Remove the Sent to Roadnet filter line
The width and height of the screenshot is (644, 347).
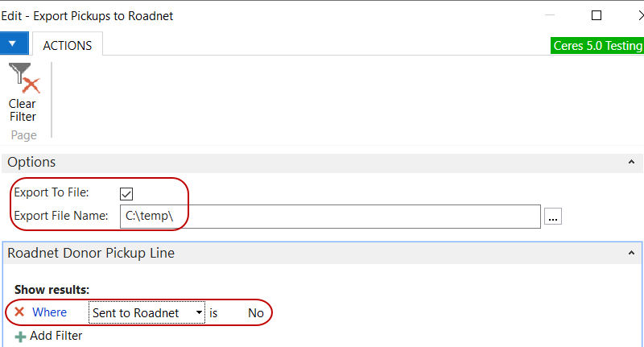tap(19, 312)
